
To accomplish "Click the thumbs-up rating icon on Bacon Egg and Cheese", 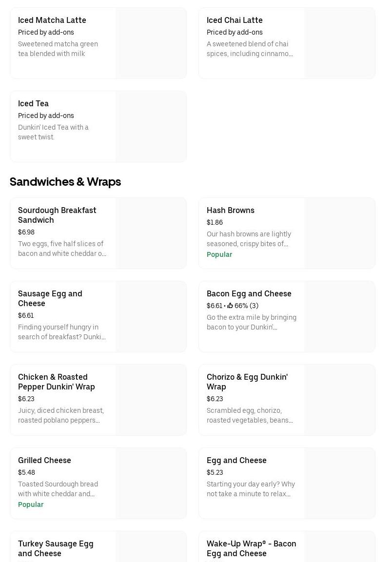I will coord(230,306).
